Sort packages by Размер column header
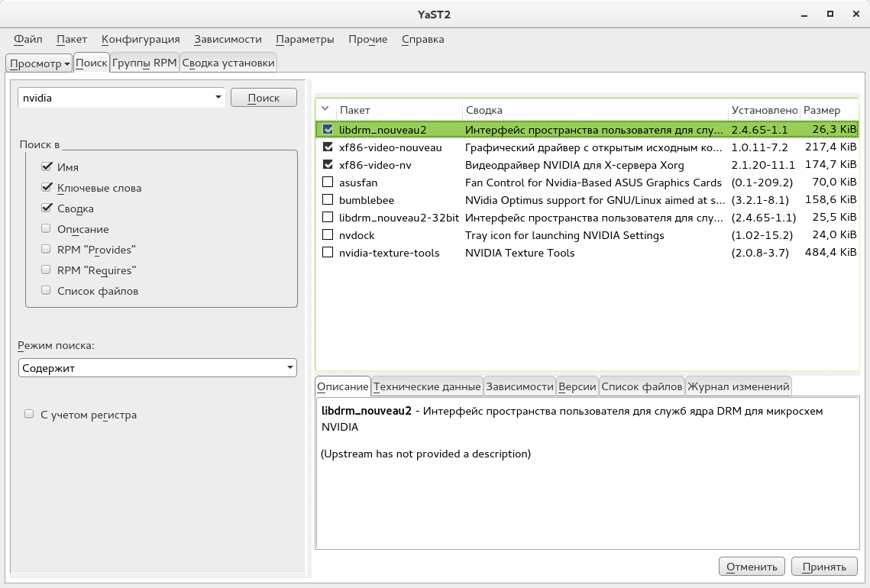 click(x=822, y=111)
